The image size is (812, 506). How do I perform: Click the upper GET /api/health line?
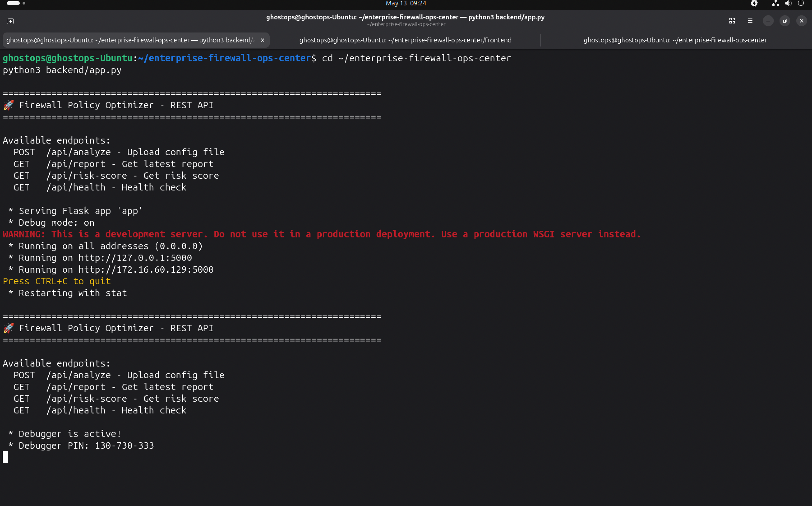(100, 187)
